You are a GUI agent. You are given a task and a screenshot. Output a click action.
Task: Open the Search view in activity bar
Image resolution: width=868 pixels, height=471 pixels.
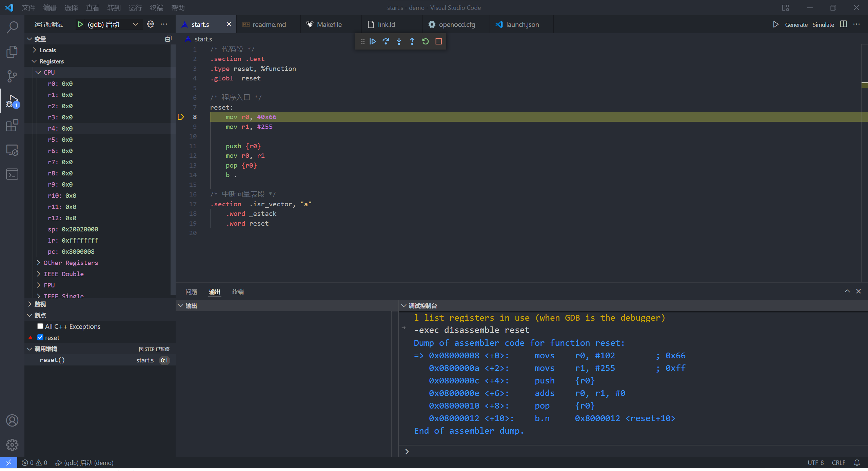coord(12,27)
